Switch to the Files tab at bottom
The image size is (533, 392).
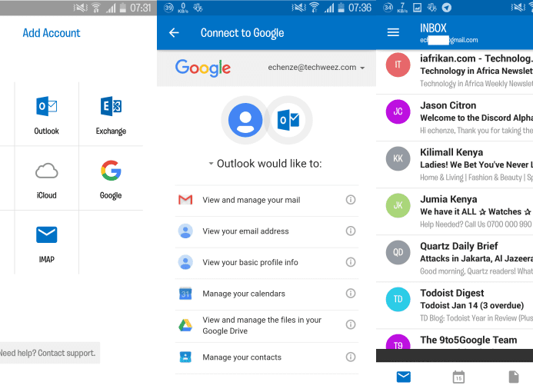pos(514,377)
